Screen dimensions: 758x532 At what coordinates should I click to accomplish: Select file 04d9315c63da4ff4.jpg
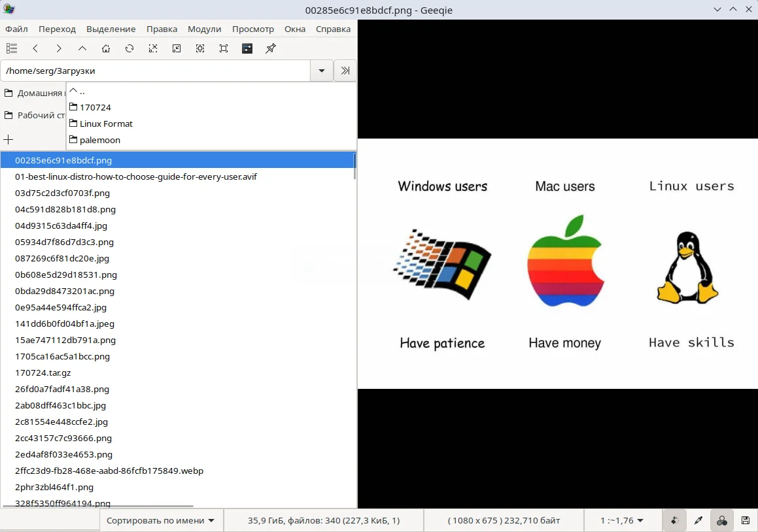click(x=177, y=225)
